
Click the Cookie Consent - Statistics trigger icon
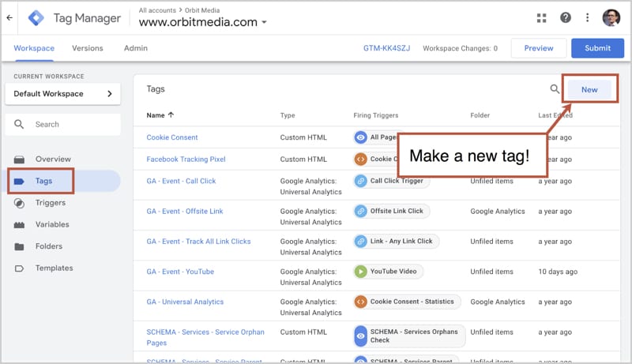(x=361, y=302)
